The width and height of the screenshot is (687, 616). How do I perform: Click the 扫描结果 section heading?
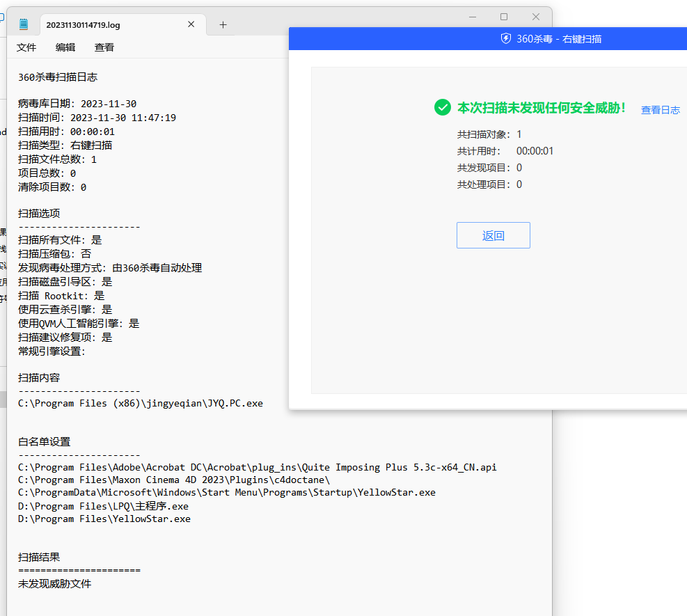39,558
